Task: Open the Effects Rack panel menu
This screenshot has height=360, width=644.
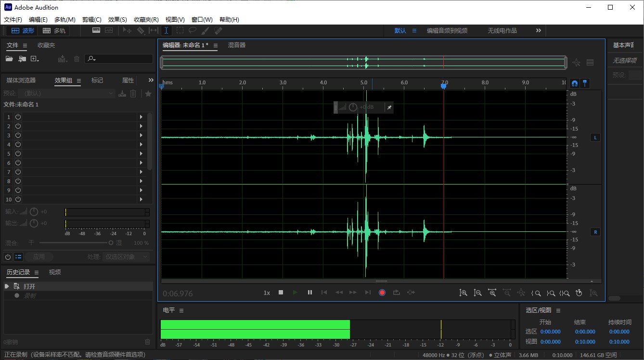Action: pyautogui.click(x=79, y=80)
